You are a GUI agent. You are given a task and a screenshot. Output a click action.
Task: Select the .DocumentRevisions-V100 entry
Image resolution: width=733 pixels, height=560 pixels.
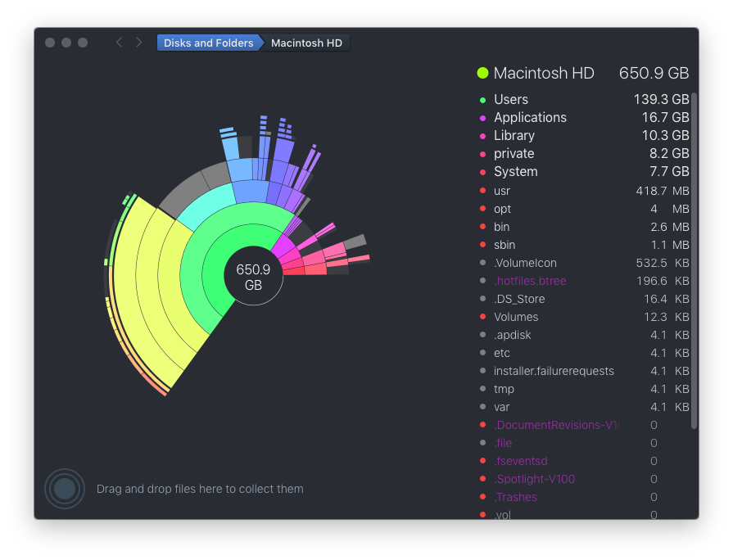pos(583,425)
